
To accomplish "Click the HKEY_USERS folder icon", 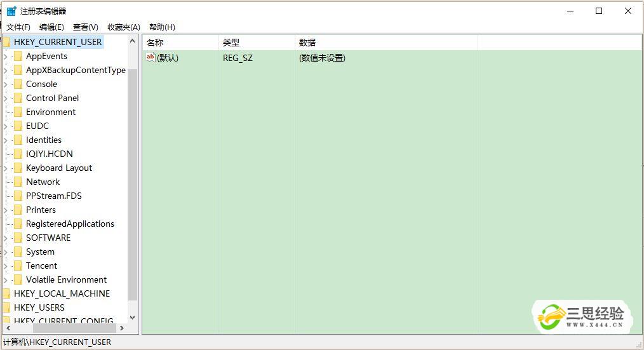I will [6, 307].
